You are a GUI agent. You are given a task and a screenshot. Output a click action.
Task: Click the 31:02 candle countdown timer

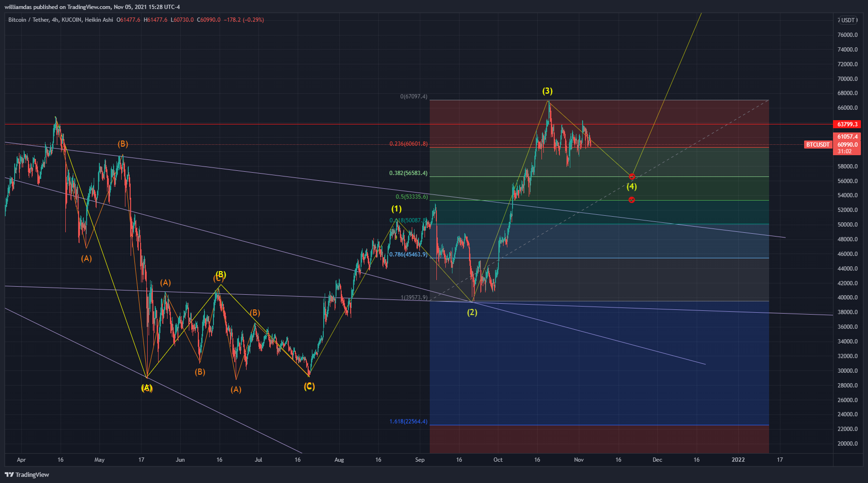[844, 151]
